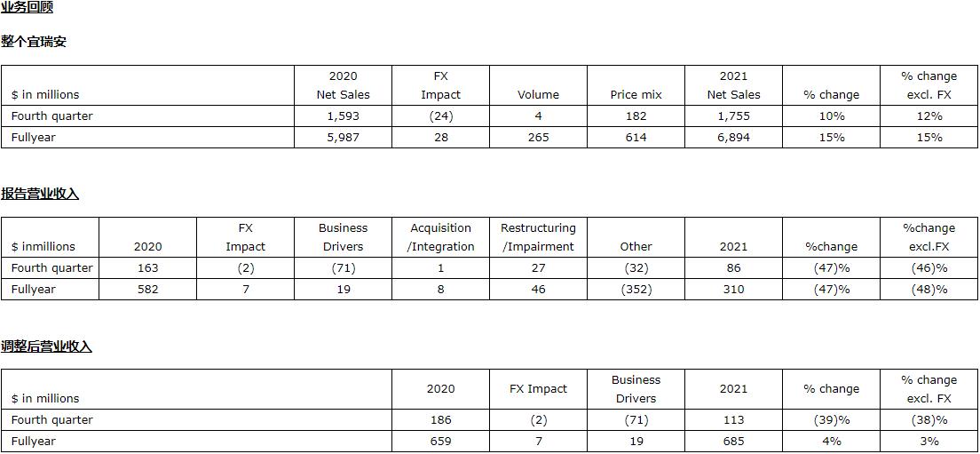
Task: Select the 685 adjusted full-year 2021 cell
Action: 733,442
